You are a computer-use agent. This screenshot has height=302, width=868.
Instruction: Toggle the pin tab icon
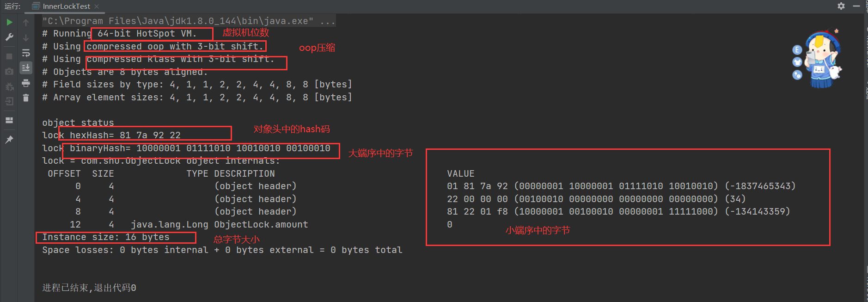coord(9,139)
